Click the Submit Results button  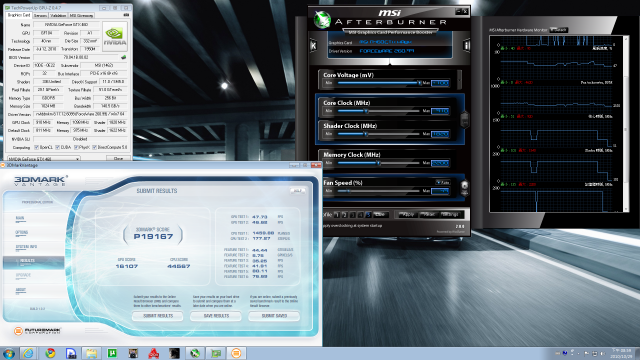coord(158,316)
